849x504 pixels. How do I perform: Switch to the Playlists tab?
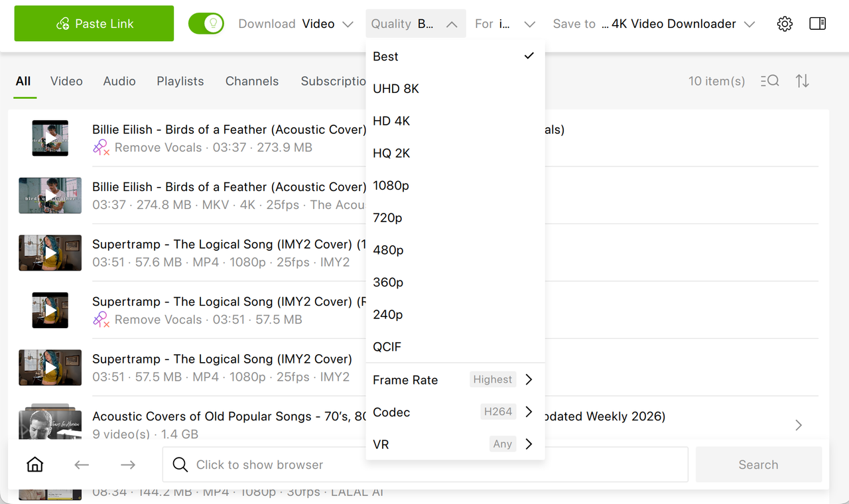tap(180, 81)
